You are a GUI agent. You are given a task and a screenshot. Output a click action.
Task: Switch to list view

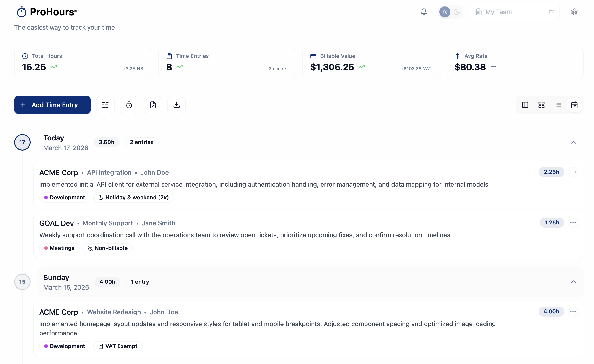(x=558, y=105)
